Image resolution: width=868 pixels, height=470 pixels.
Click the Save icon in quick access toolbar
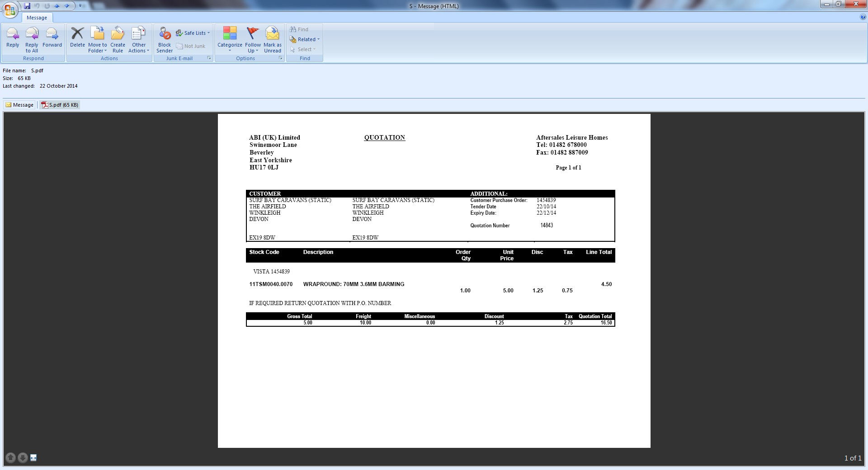point(27,6)
